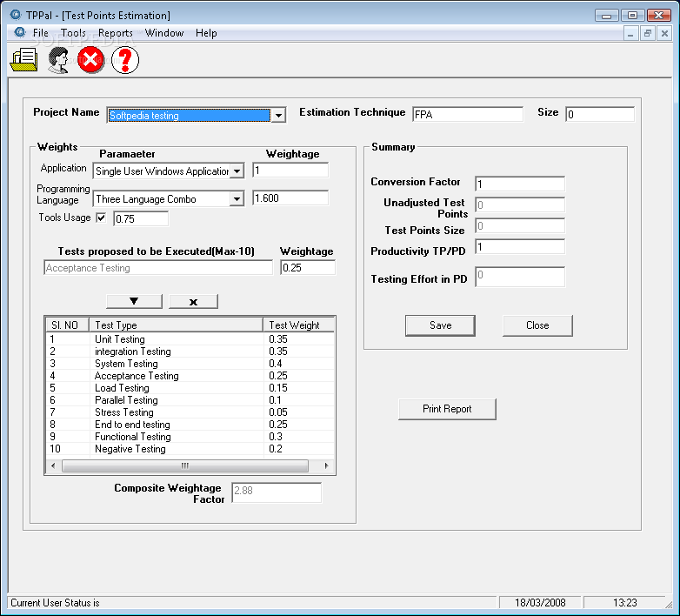This screenshot has width=680, height=616.
Task: Open the Reports menu
Action: click(116, 33)
